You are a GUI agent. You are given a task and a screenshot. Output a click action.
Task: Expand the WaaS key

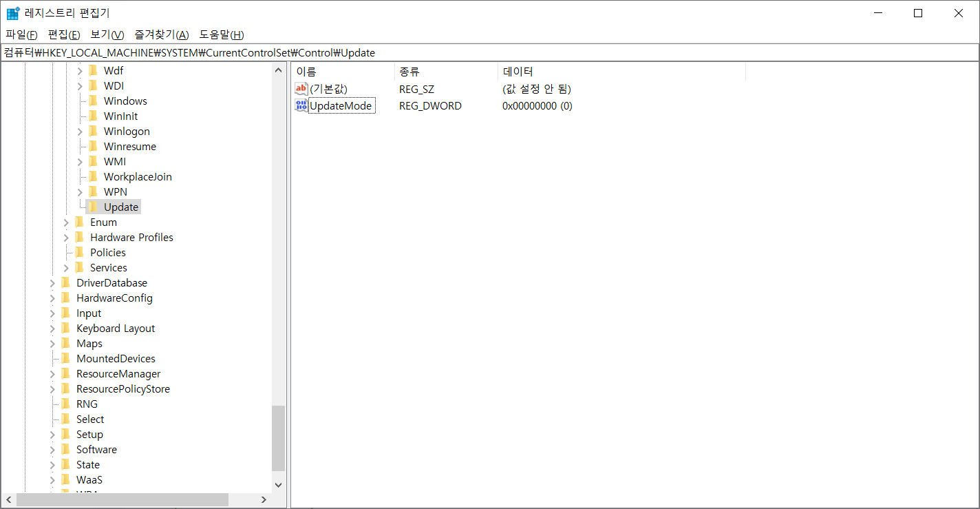[x=52, y=480]
